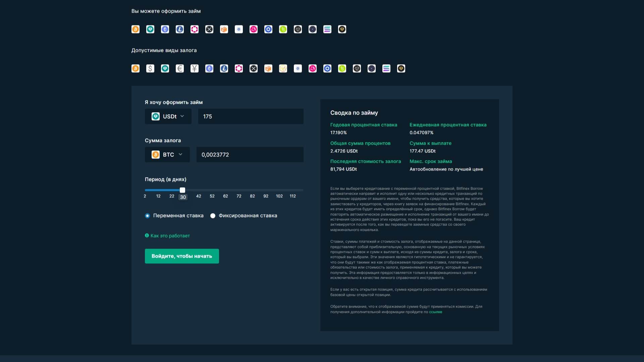Click the Japanese yen collateral icon
Viewport: 644px width, 362px height.
pyautogui.click(x=195, y=69)
